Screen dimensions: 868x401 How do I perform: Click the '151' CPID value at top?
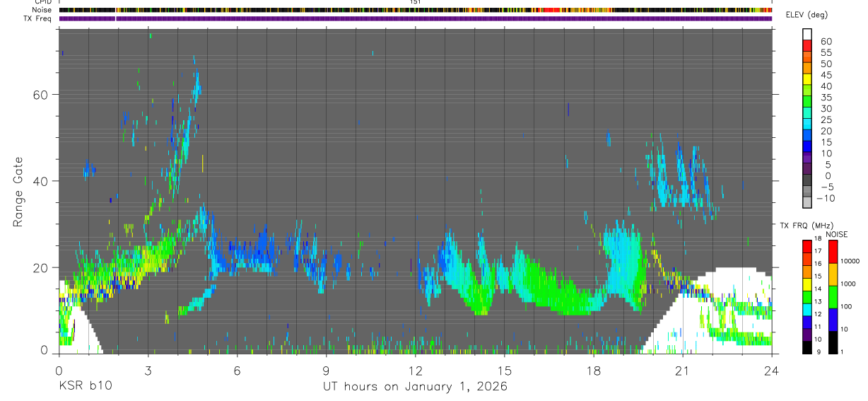pos(415,2)
